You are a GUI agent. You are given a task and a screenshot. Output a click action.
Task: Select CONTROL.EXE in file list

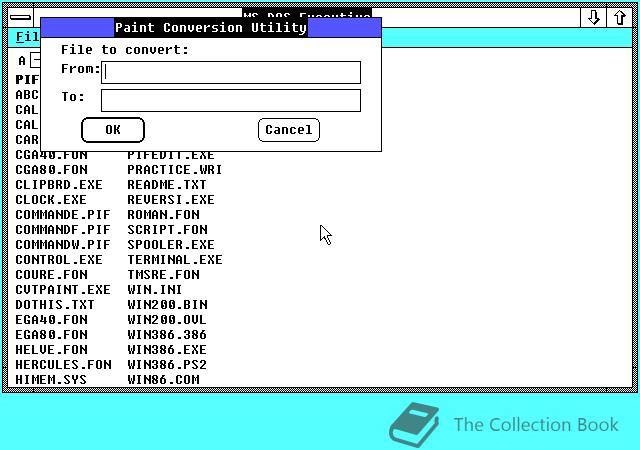tap(59, 260)
